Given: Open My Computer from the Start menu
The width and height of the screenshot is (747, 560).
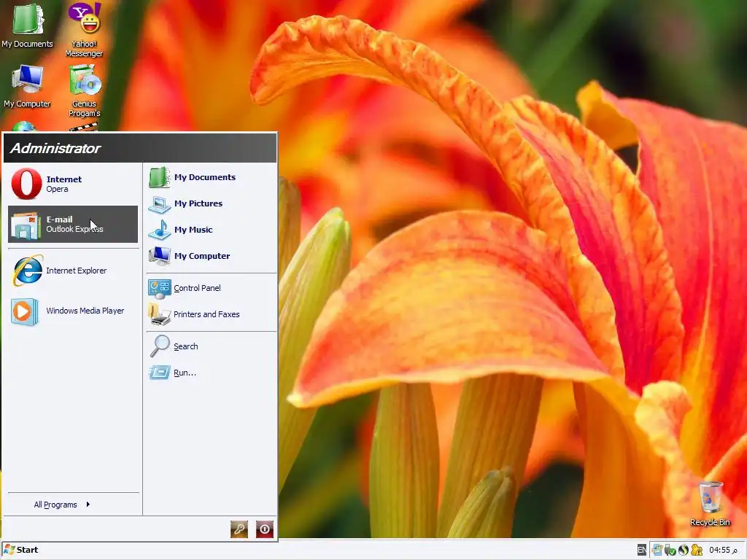Looking at the screenshot, I should 211,256.
